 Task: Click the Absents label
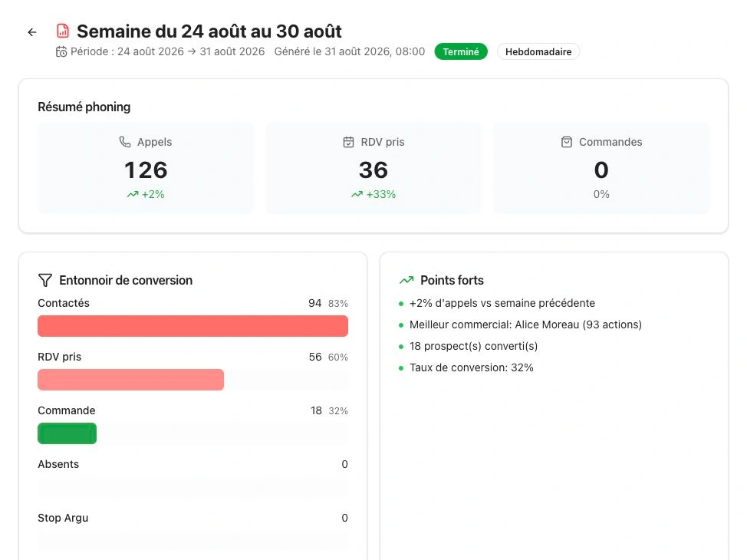(58, 464)
